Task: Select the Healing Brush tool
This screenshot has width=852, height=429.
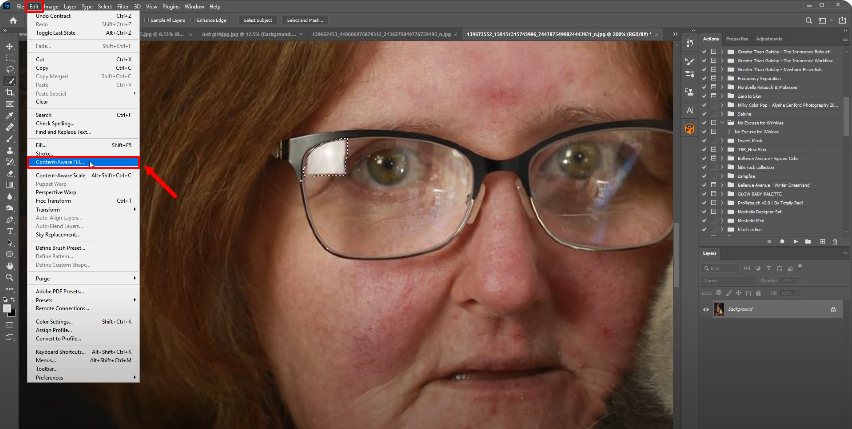Action: point(10,127)
